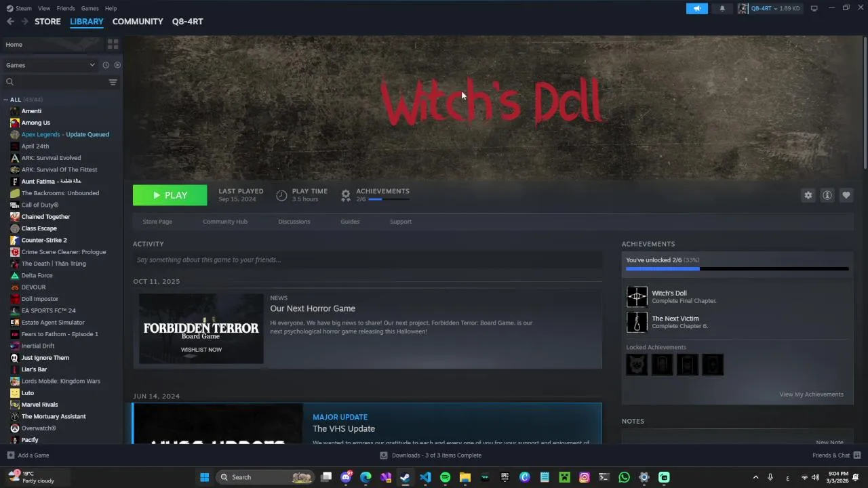Screen dimensions: 868x488
Task: Open the Games library dropdown
Action: click(x=51, y=65)
